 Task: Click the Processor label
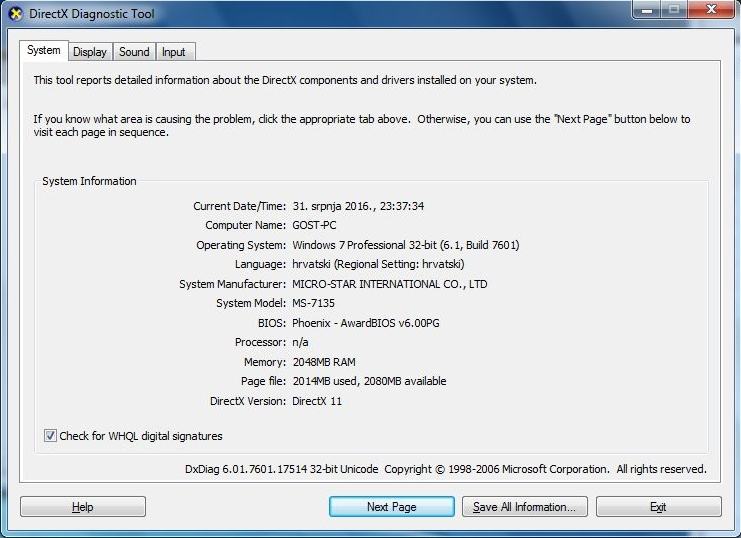[260, 342]
